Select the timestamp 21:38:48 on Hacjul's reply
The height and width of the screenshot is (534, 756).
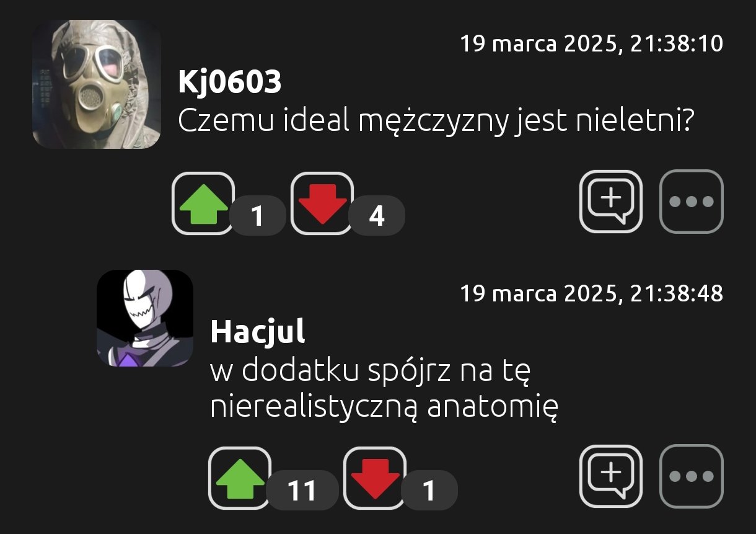pyautogui.click(x=677, y=293)
